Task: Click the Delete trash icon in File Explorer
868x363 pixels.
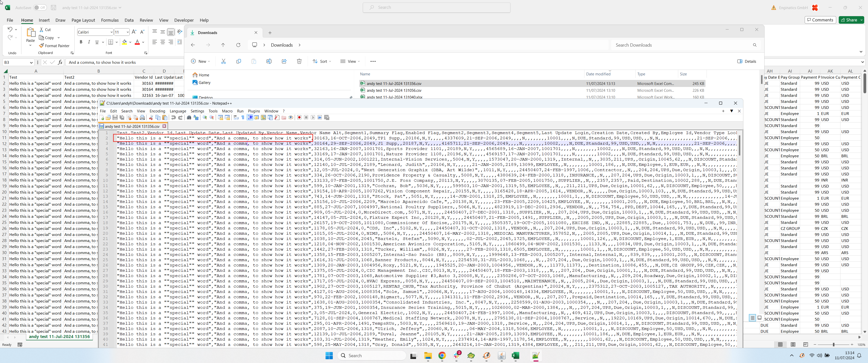Action: pyautogui.click(x=299, y=61)
